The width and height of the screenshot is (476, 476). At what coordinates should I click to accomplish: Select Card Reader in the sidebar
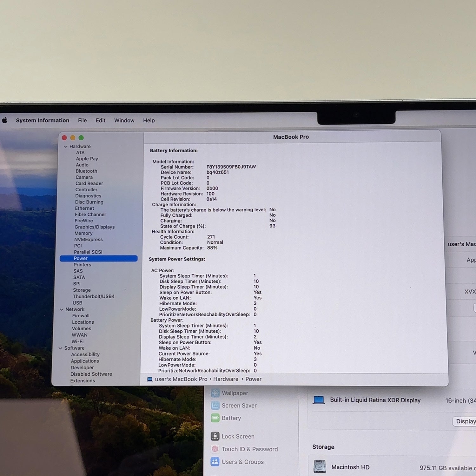click(89, 183)
